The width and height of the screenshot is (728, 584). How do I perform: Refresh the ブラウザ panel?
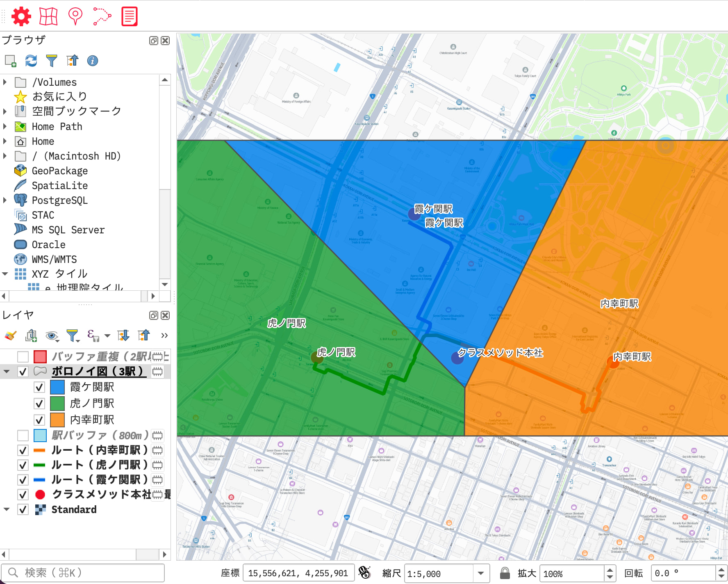(30, 61)
